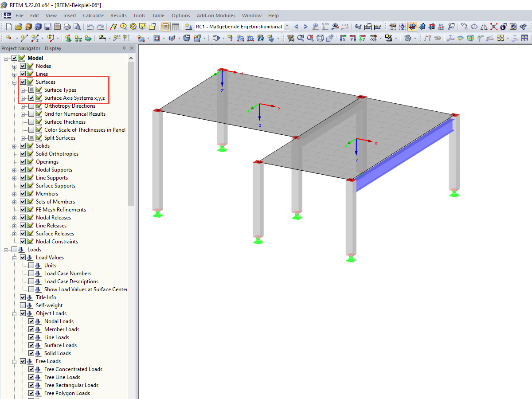Select Free Rectangular Loads tree item

coord(71,385)
